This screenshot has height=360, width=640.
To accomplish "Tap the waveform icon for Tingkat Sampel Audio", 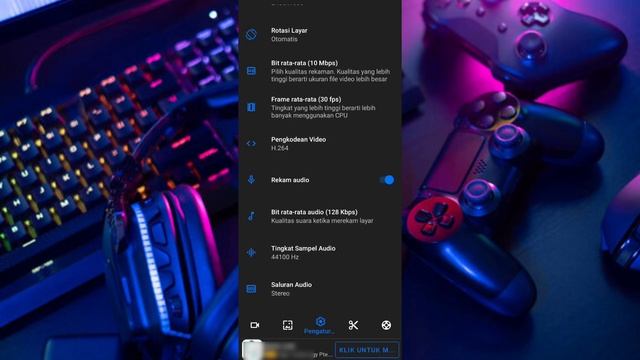I will [x=251, y=252].
